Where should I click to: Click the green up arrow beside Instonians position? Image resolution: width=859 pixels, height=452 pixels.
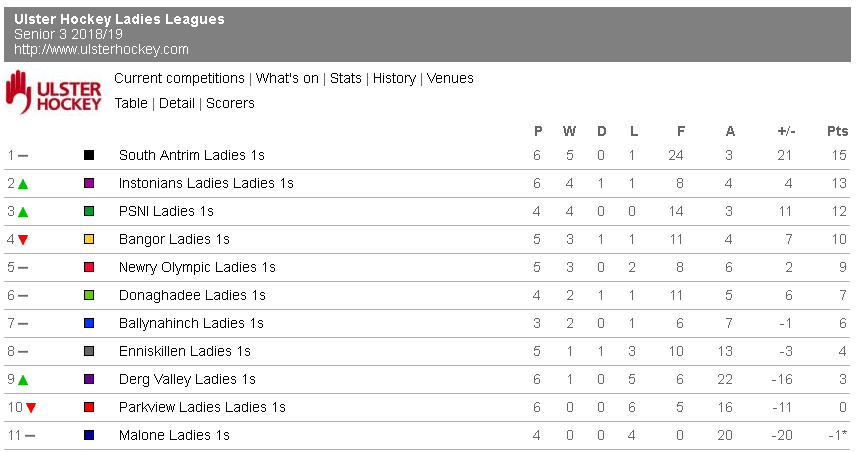pyautogui.click(x=23, y=184)
